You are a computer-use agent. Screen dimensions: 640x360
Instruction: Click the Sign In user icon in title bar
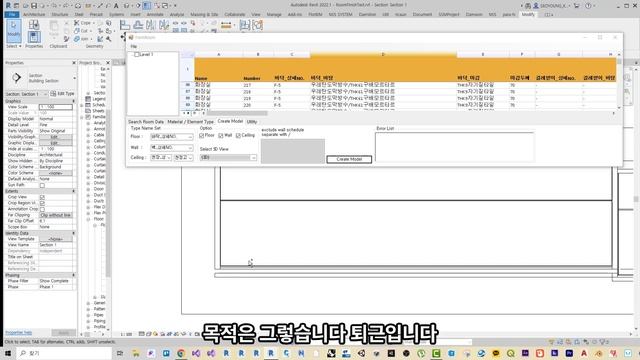[x=536, y=6]
